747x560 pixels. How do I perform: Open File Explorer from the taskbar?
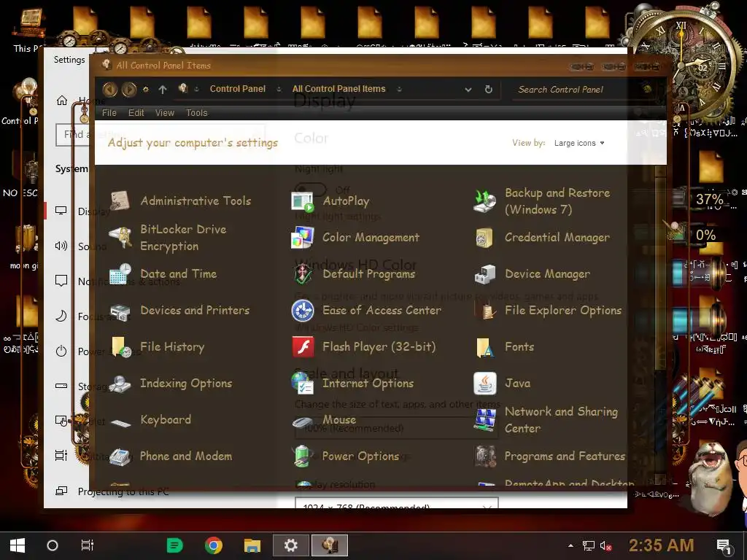pos(252,545)
